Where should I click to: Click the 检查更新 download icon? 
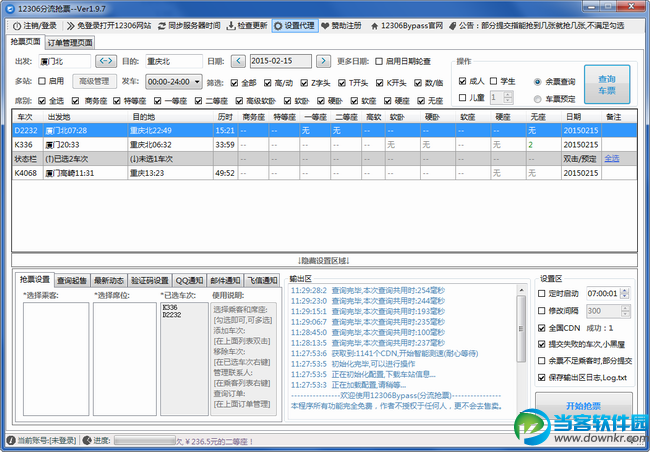[x=230, y=26]
